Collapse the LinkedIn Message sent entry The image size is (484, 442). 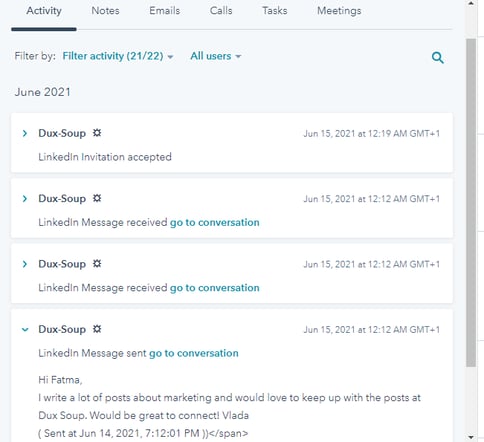click(25, 329)
